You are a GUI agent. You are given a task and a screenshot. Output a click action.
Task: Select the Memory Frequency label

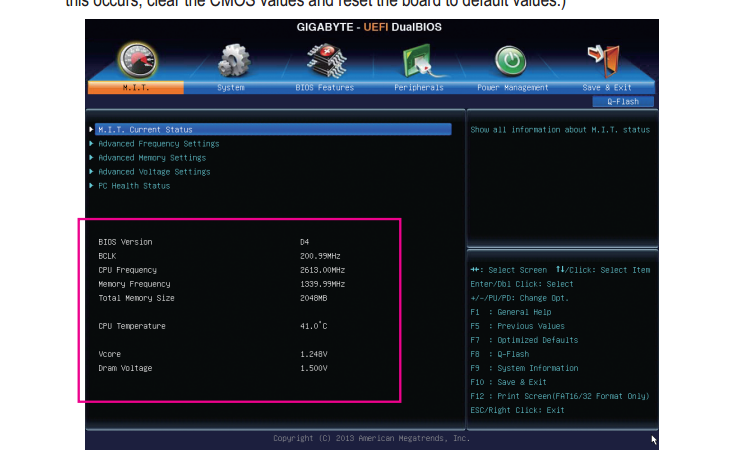134,284
